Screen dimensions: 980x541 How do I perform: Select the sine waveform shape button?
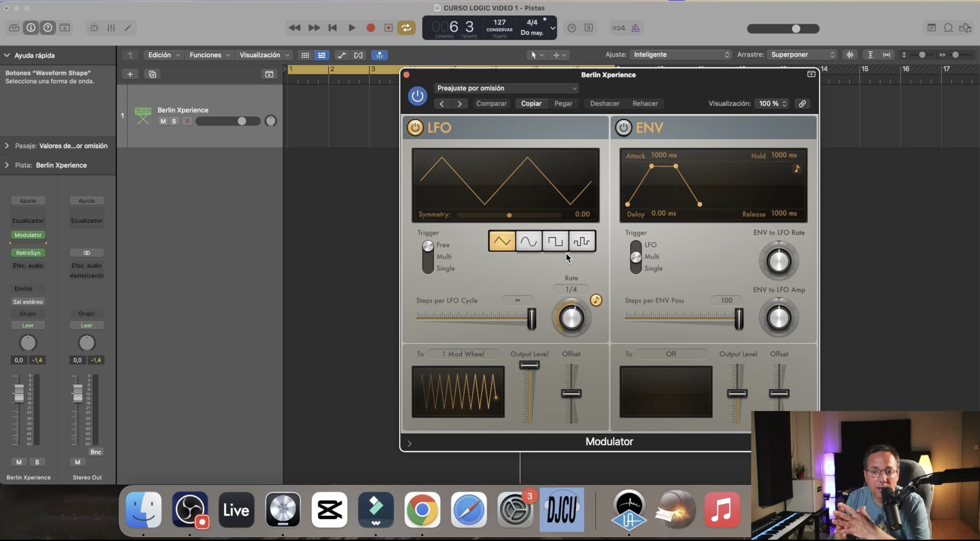529,241
